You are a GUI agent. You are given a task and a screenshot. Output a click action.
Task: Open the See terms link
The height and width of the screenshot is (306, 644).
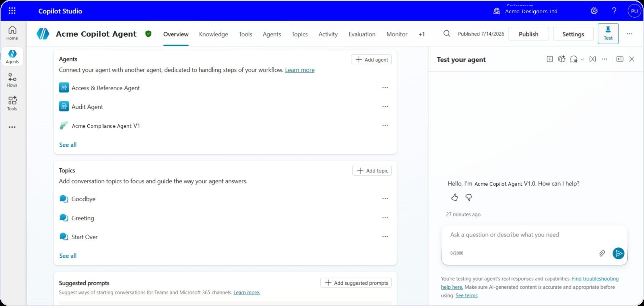tap(466, 296)
